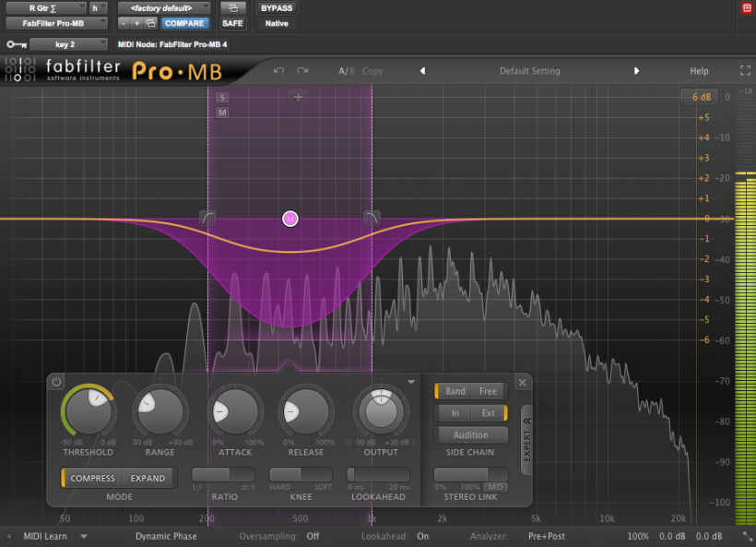Viewport: 756px width, 547px height.
Task: Click the plugin window chain icon
Action: coord(233,8)
